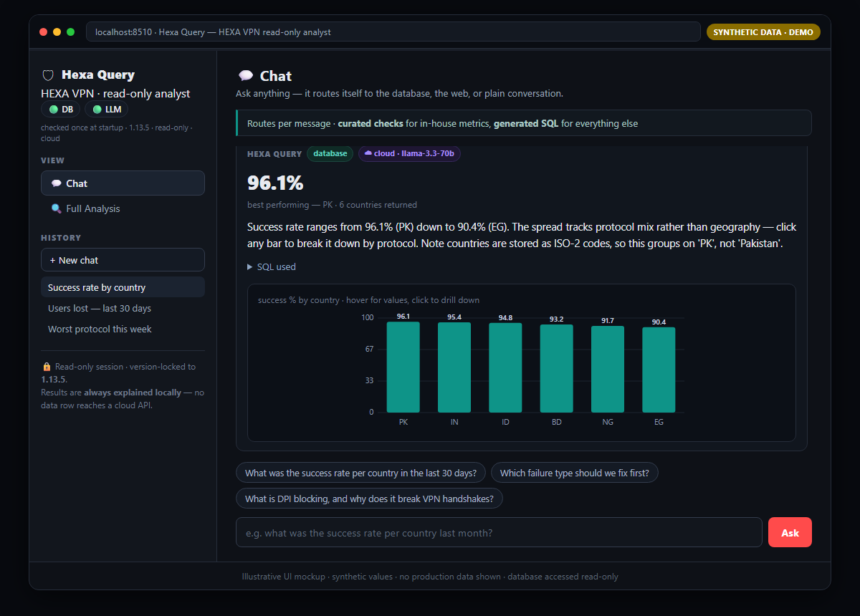Click the Illustrative UI mockup footer text
Image resolution: width=860 pixels, height=616 pixels.
[430, 577]
